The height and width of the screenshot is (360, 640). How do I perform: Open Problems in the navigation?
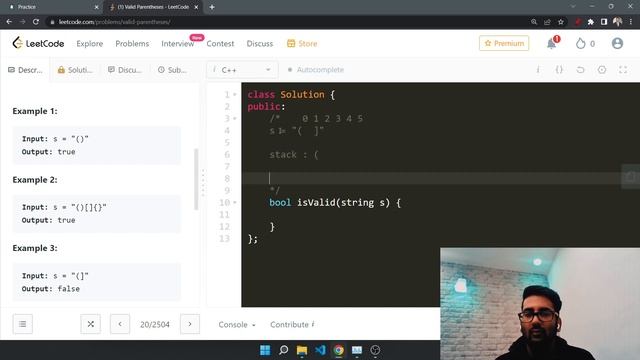coord(132,43)
